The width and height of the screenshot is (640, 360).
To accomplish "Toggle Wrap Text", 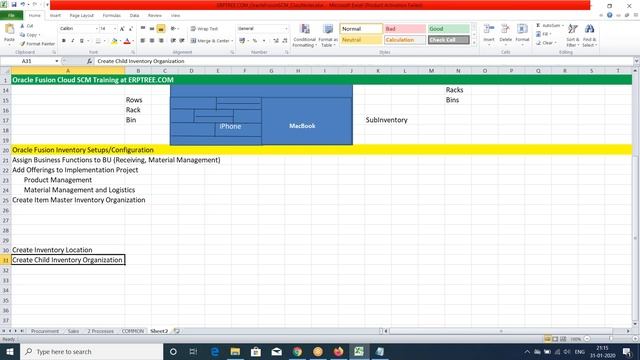I will click(204, 29).
